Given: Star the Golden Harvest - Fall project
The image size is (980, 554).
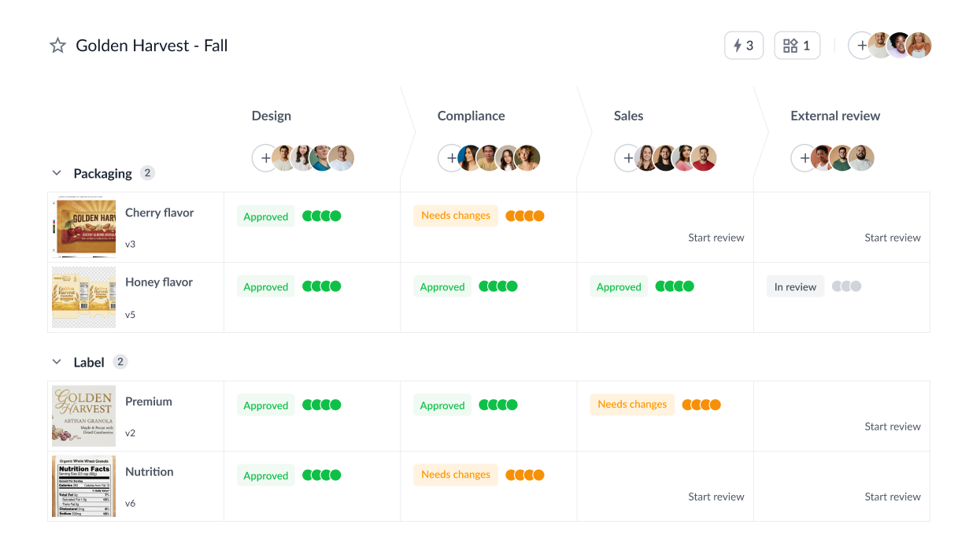Looking at the screenshot, I should point(57,46).
